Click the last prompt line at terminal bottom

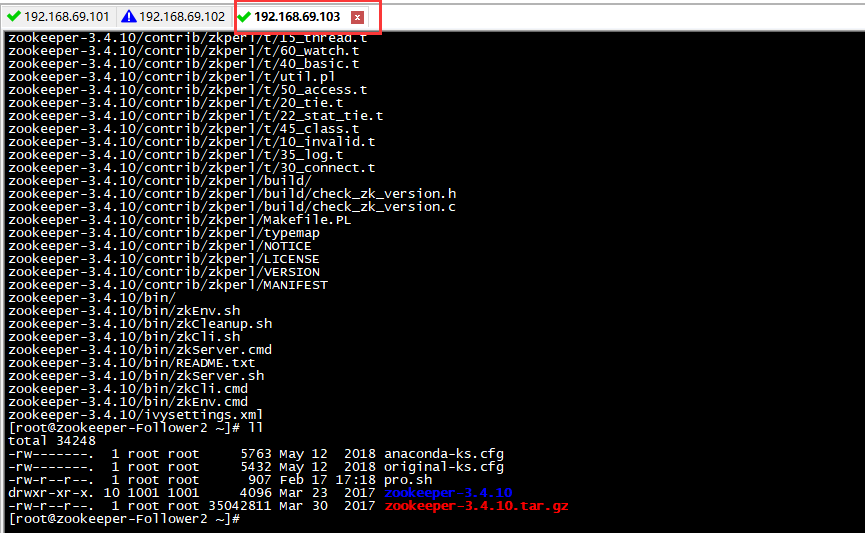124,519
